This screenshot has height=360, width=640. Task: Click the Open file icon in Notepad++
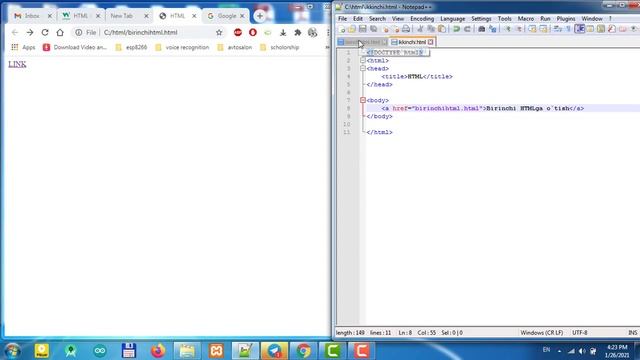click(352, 29)
